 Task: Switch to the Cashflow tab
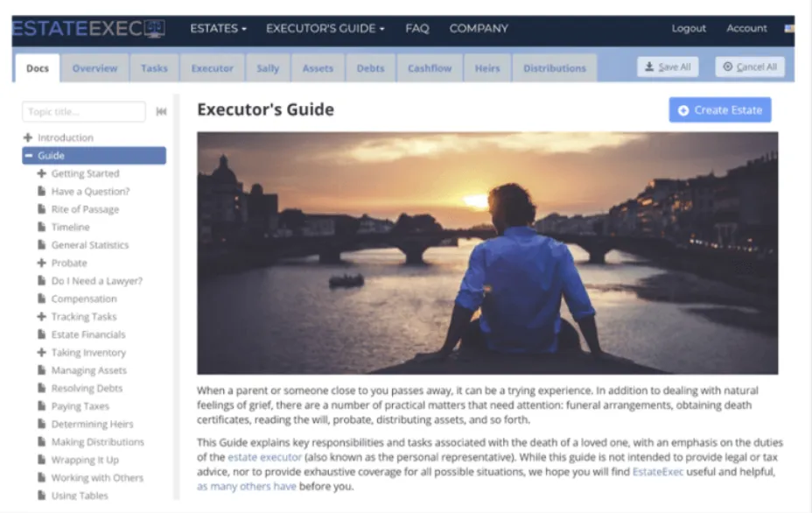430,68
